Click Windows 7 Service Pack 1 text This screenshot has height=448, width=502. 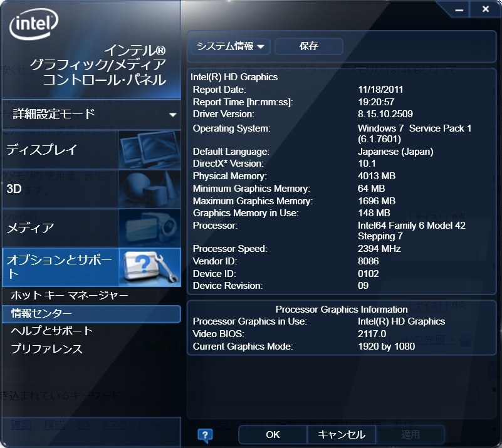point(414,128)
